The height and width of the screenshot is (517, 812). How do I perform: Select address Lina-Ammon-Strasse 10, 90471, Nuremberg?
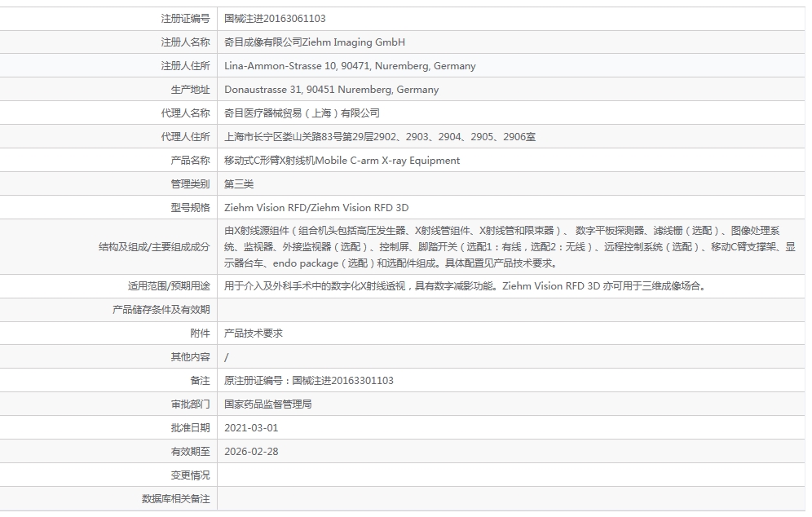click(326, 66)
